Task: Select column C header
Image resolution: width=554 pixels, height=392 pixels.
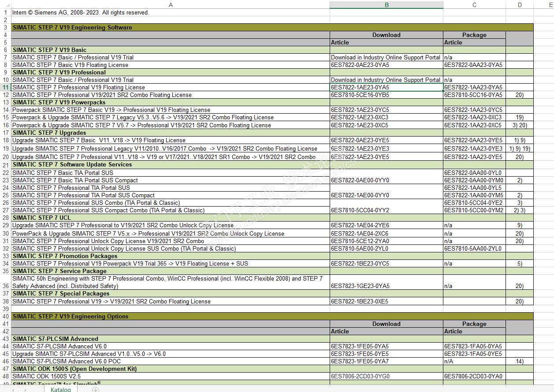Action: 474,5
